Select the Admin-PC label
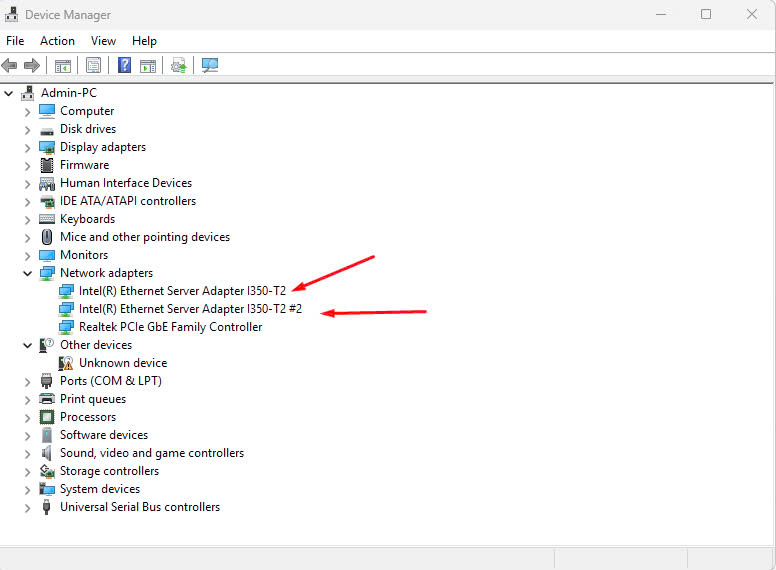Screen dimensions: 776x570 pyautogui.click(x=68, y=93)
